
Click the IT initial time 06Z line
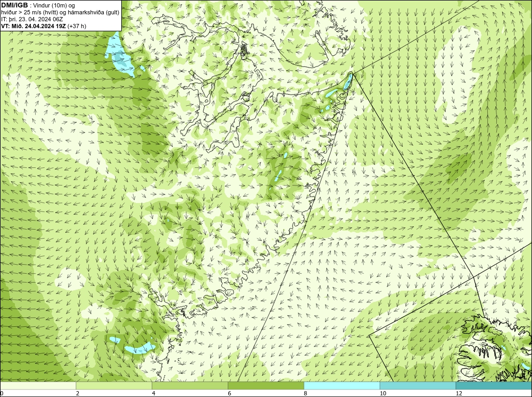(x=32, y=19)
